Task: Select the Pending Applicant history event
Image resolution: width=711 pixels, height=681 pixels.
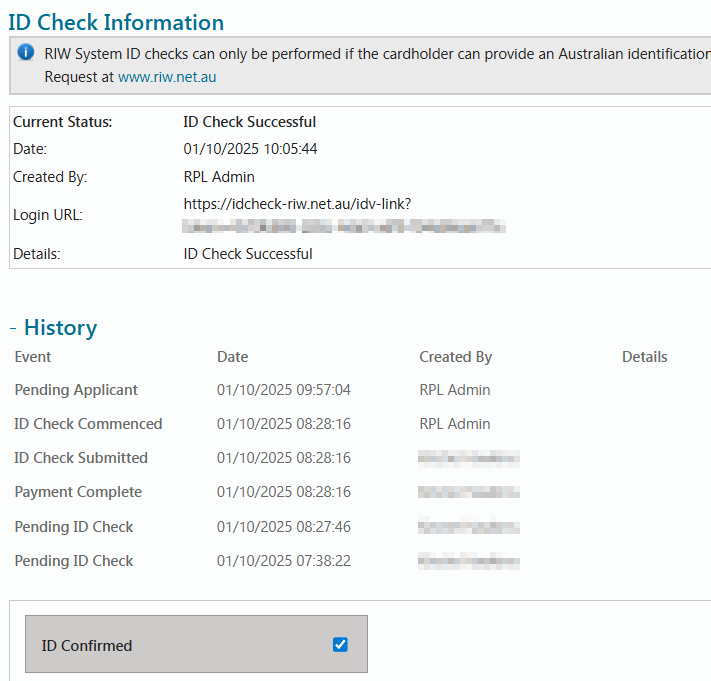Action: (x=76, y=390)
